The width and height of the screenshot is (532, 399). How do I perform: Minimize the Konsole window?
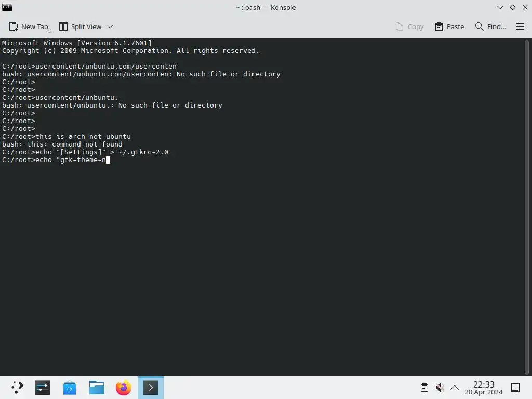click(500, 7)
